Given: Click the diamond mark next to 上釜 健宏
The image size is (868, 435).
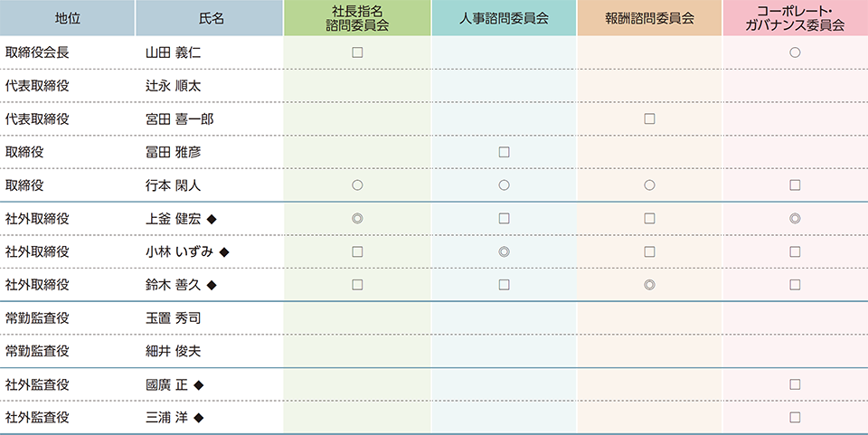Looking at the screenshot, I should point(212,219).
